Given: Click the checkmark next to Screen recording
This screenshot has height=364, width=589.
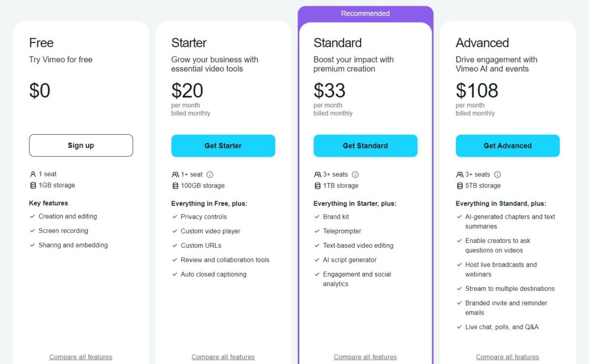Looking at the screenshot, I should [32, 230].
